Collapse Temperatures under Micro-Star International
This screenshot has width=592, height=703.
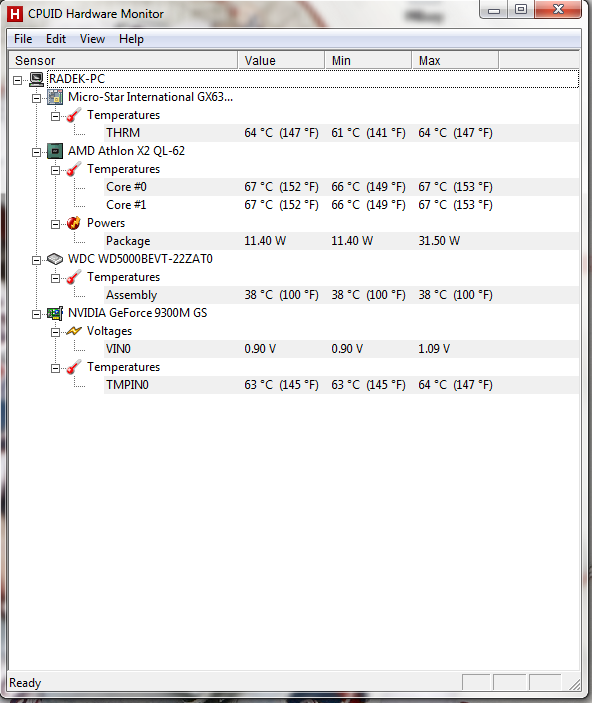[x=55, y=116]
